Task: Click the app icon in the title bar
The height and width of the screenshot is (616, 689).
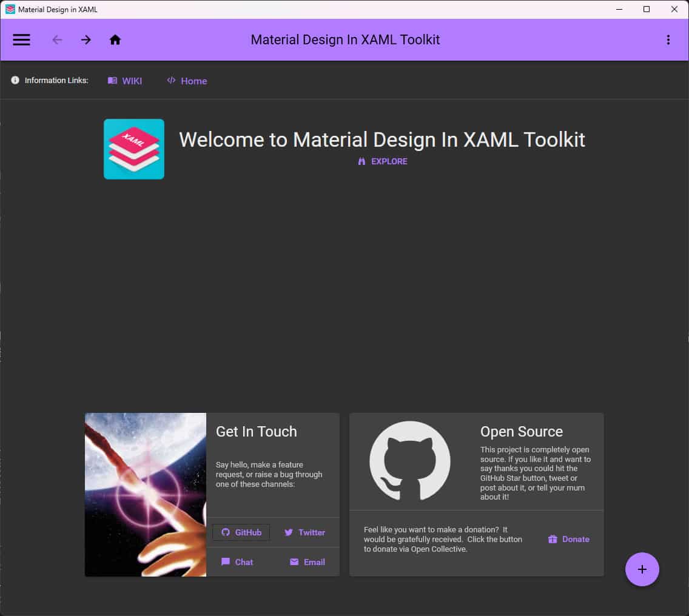Action: pyautogui.click(x=10, y=9)
